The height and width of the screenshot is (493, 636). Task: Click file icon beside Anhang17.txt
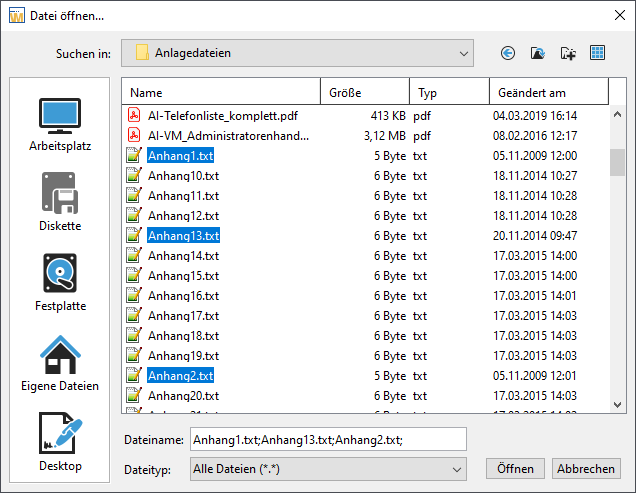134,315
